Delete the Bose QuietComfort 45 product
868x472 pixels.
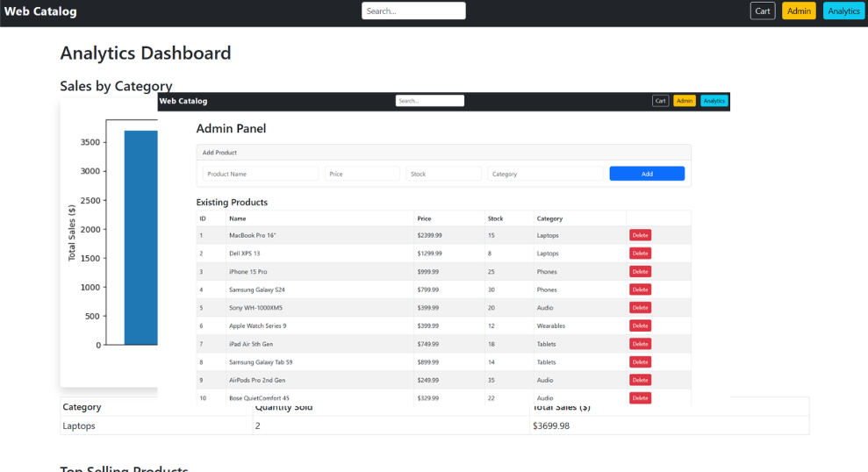pos(640,397)
